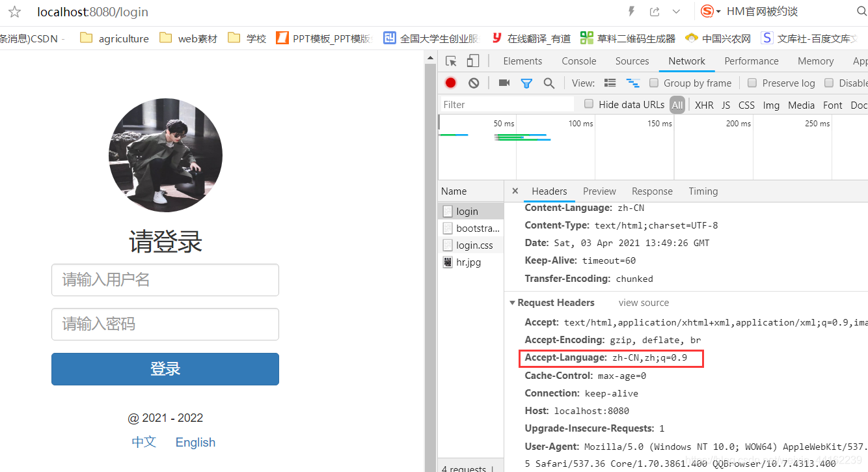Screen dimensions: 868x472
Task: Select the bootstrap request row
Action: click(471, 228)
